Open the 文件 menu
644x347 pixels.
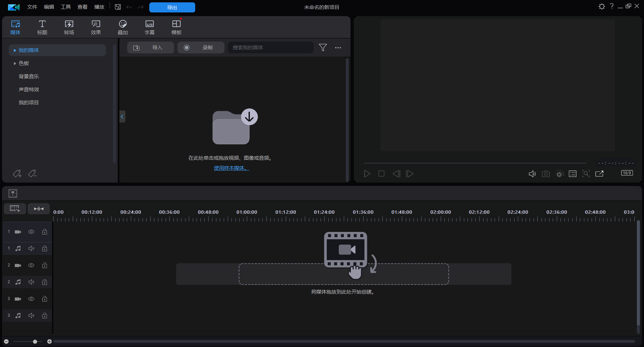point(32,7)
